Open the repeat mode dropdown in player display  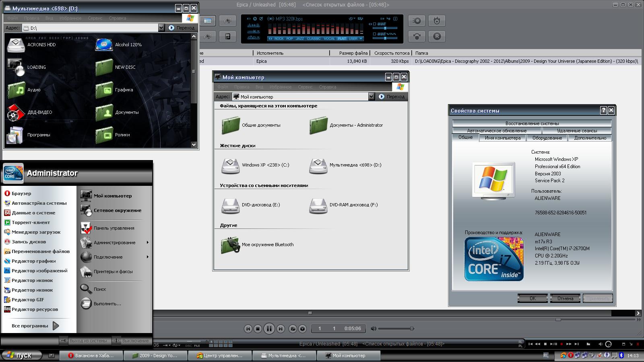pos(254,37)
